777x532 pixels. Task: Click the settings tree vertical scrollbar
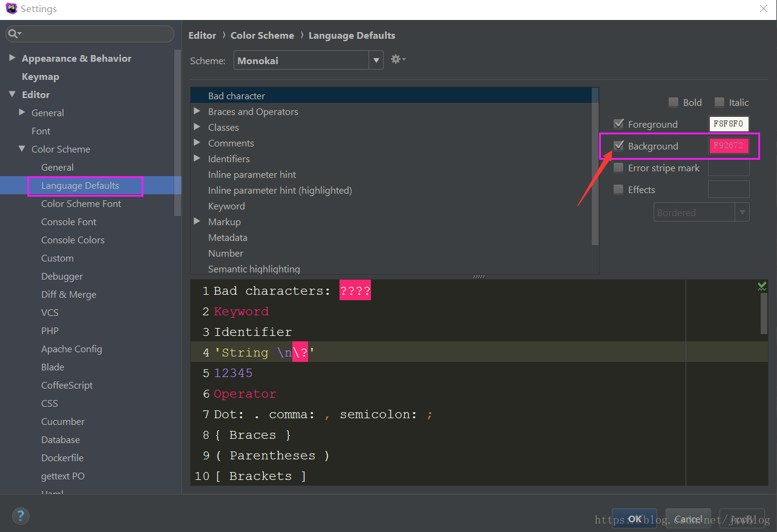click(177, 133)
